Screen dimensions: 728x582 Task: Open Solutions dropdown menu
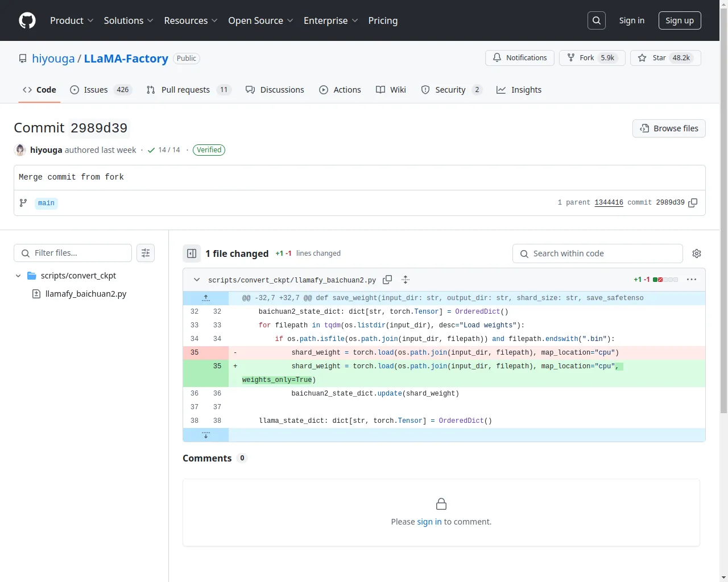[x=129, y=20]
